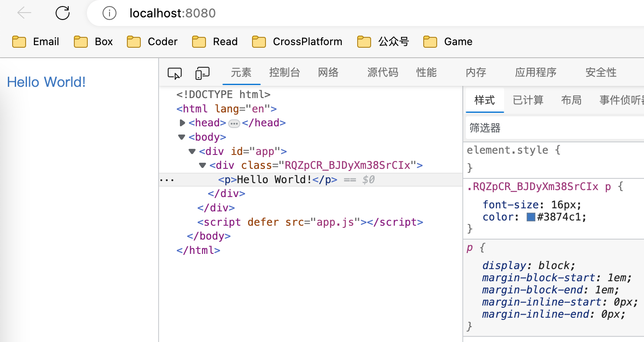The height and width of the screenshot is (342, 644).
Task: Click the app.js source link
Action: click(x=335, y=222)
